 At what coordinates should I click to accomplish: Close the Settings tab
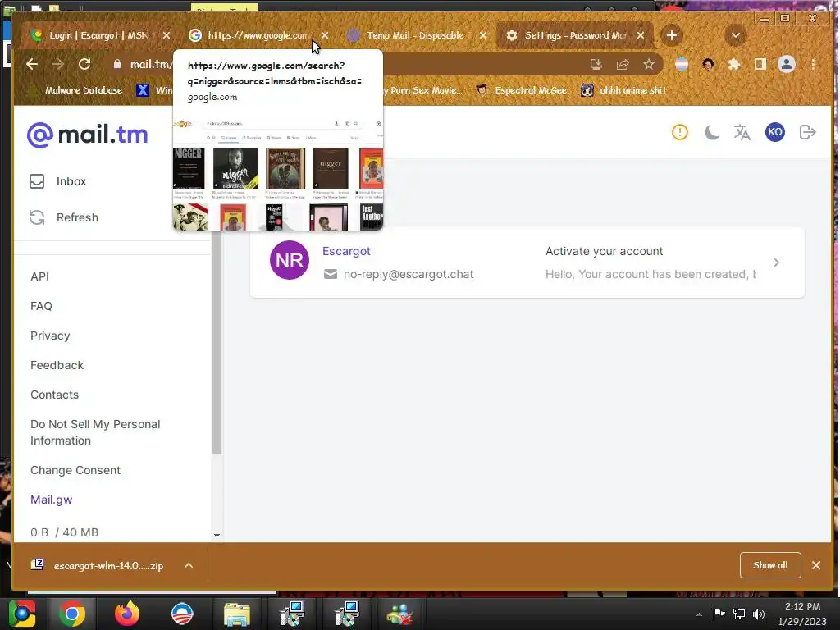pyautogui.click(x=641, y=35)
